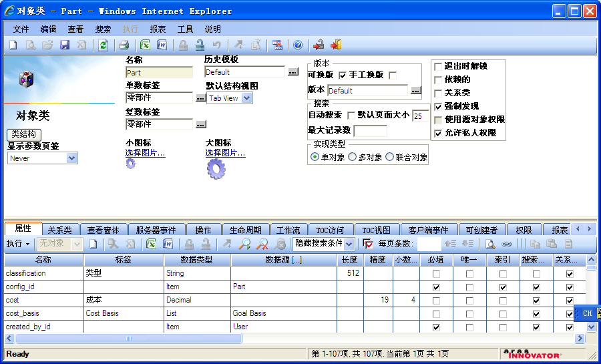
Task: Run search with the blue magnifier icon
Action: tap(244, 244)
